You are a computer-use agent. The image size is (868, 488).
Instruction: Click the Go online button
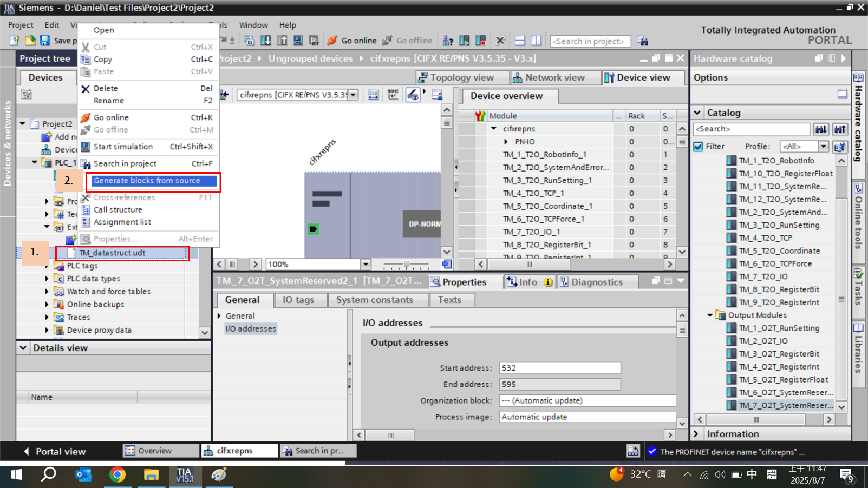click(352, 41)
